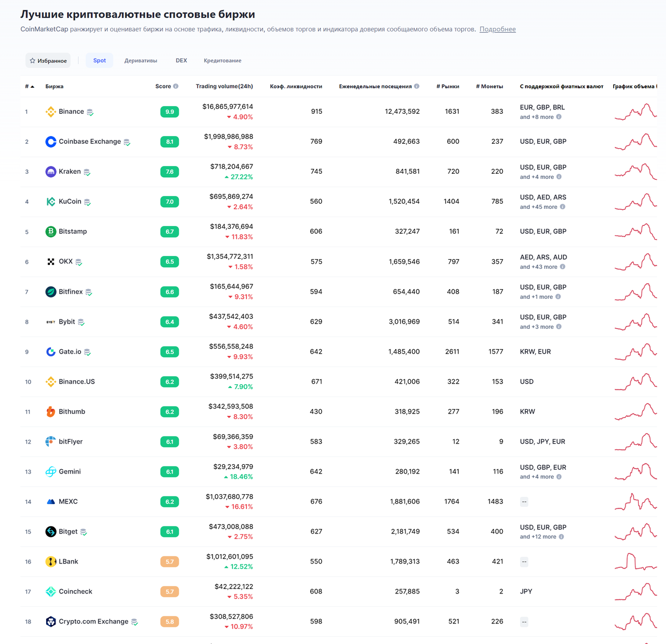The image size is (666, 644).
Task: Click the Gemini logo icon
Action: click(x=51, y=471)
